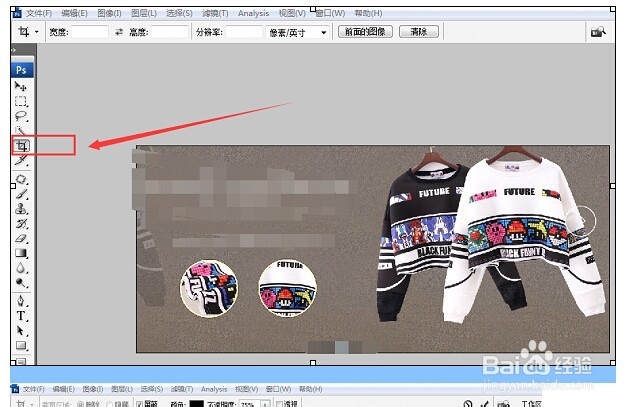Select the Horizontal Type tool
This screenshot has height=407, width=628.
pos(20,316)
